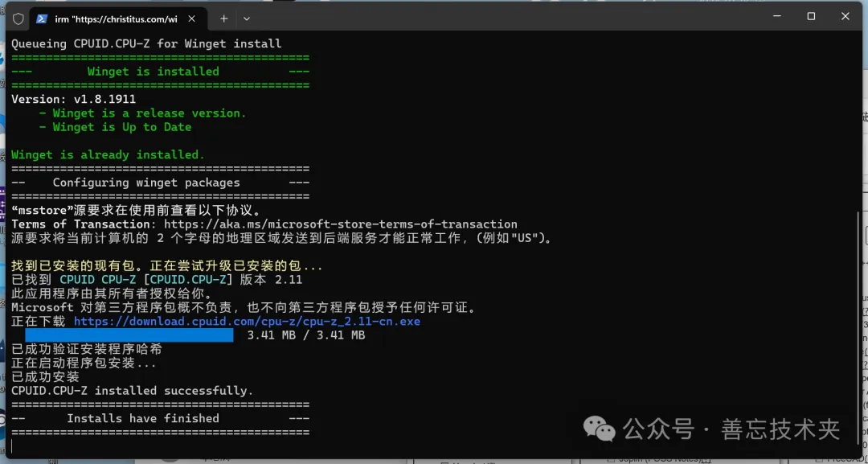Click the 'Winget is a release version.' line
Screen dimensions: 868x464
click(x=142, y=113)
